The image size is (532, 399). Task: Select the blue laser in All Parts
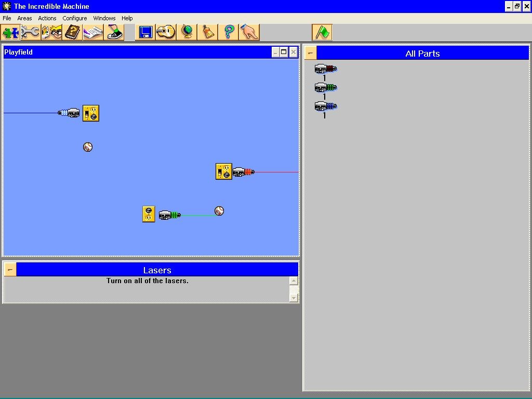(x=325, y=106)
